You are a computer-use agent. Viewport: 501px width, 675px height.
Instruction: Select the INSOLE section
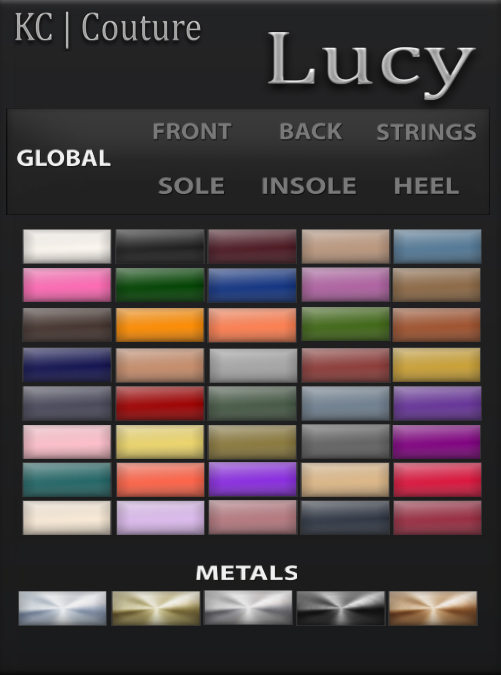(309, 186)
